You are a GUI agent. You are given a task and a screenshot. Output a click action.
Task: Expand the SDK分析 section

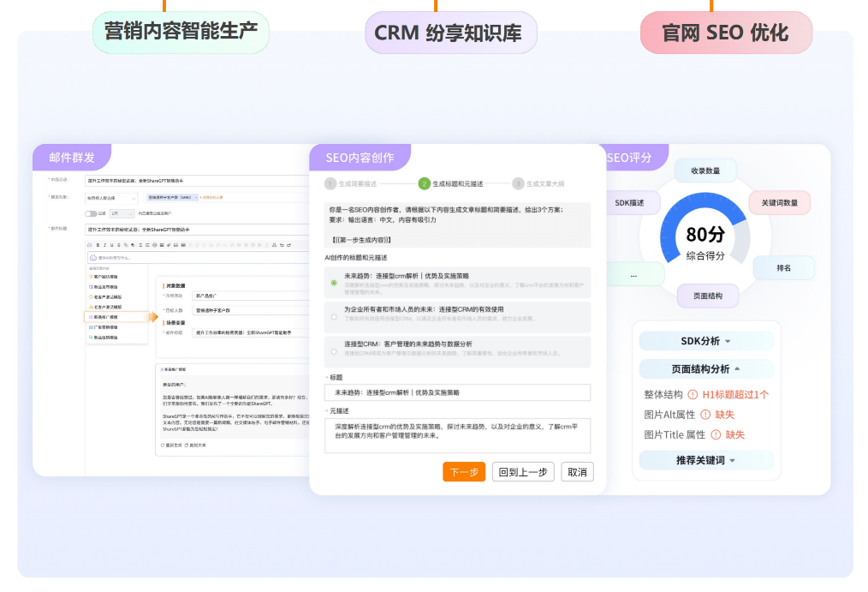(x=706, y=341)
